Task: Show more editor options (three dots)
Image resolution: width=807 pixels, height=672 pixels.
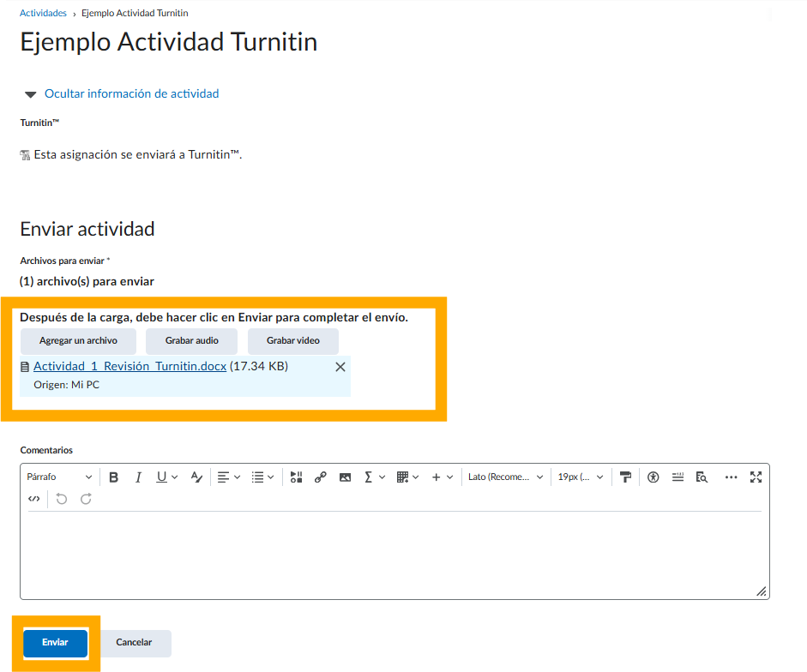Action: (x=731, y=477)
